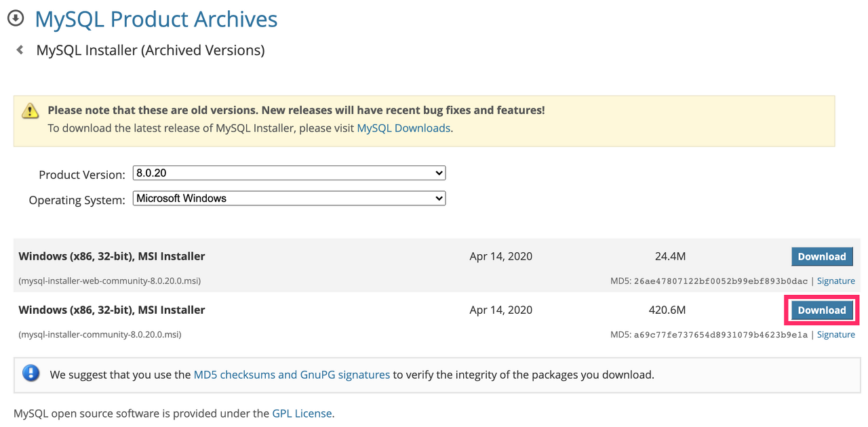This screenshot has width=868, height=427.
Task: Click the MD5 hash starting with a69c
Action: tap(721, 335)
